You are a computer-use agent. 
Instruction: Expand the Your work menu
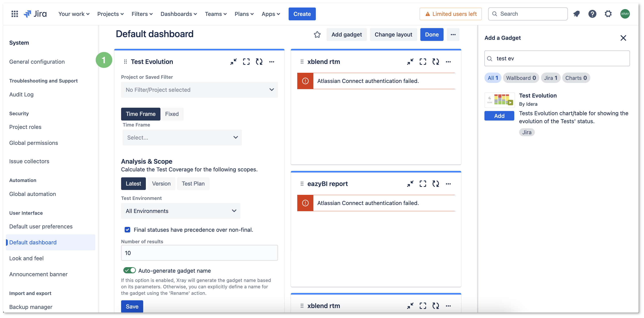pyautogui.click(x=74, y=14)
